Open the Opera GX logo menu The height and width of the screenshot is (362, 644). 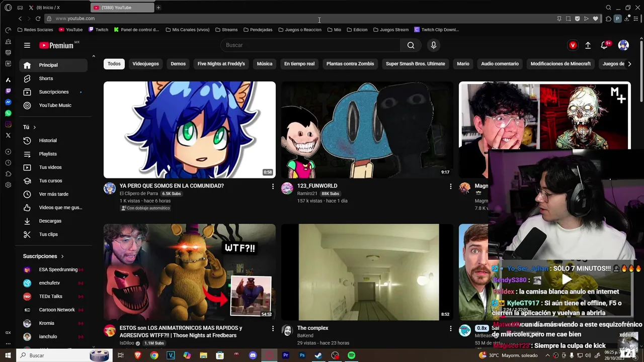point(8,8)
